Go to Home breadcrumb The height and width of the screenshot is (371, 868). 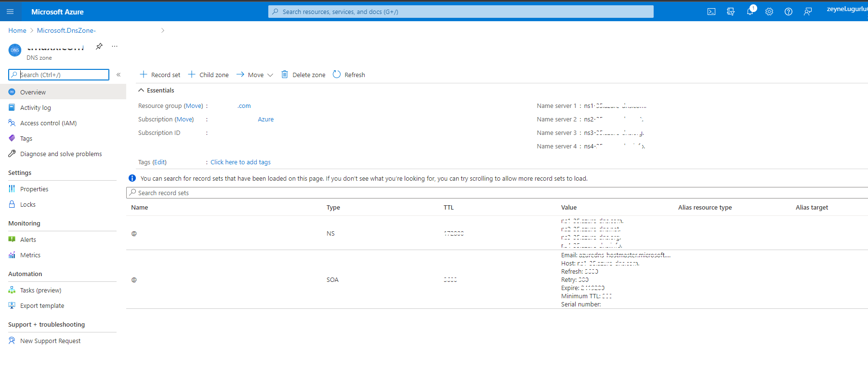[17, 30]
